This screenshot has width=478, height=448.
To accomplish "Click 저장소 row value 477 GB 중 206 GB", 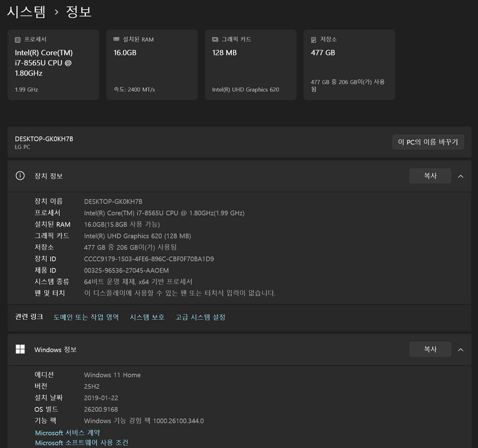I will coord(130,247).
